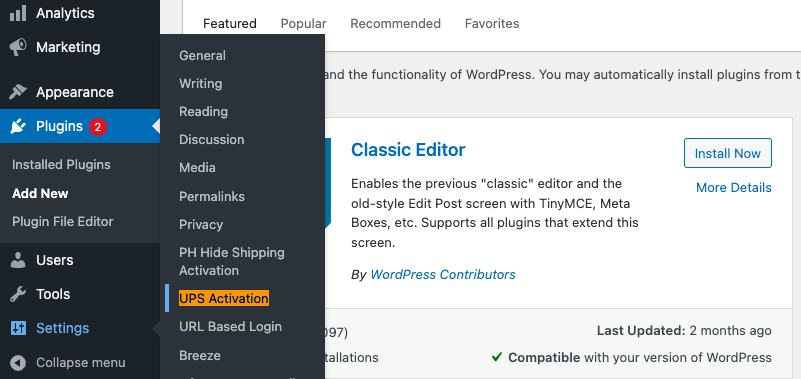Install the Classic Editor plugin now
The height and width of the screenshot is (379, 801).
pyautogui.click(x=727, y=153)
